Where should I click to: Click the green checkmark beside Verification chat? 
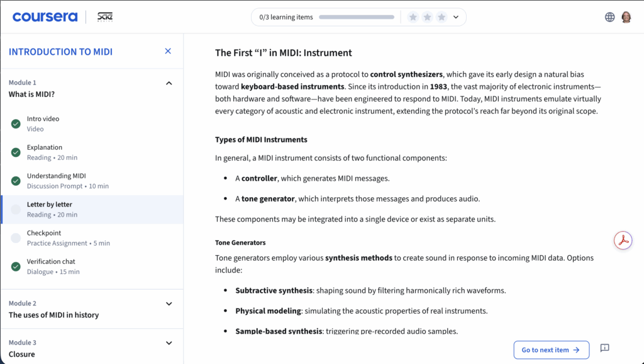16,265
